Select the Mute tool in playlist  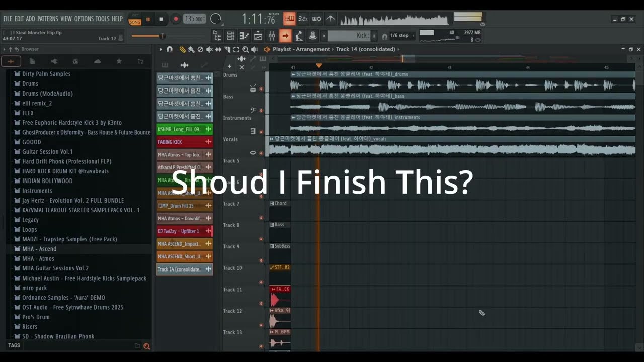tap(209, 49)
